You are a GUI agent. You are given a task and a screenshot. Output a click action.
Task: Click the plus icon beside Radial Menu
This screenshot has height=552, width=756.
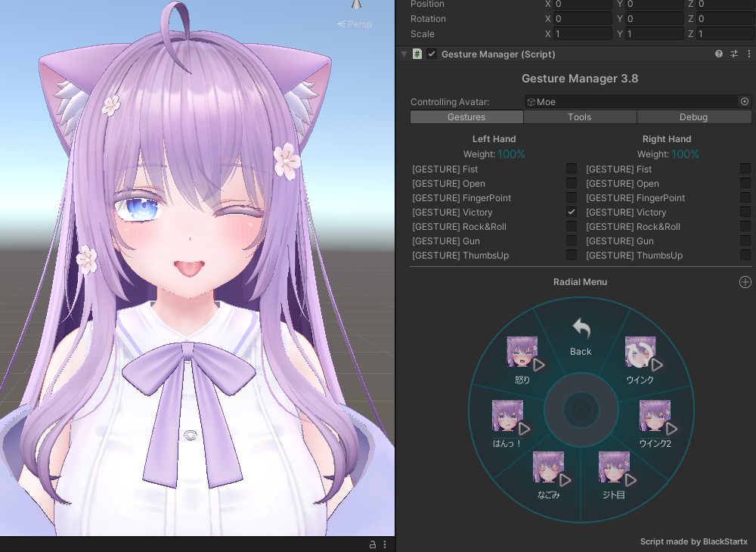(x=745, y=282)
